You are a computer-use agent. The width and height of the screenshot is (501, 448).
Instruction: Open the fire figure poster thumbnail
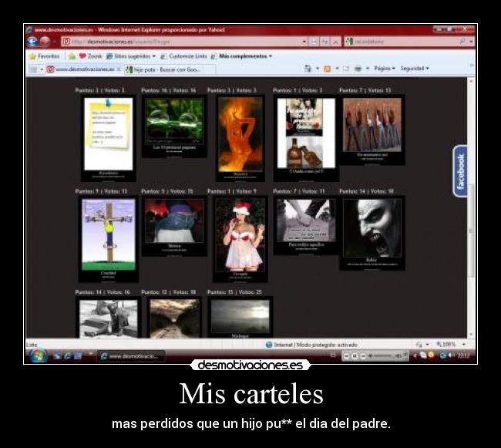tap(240, 138)
